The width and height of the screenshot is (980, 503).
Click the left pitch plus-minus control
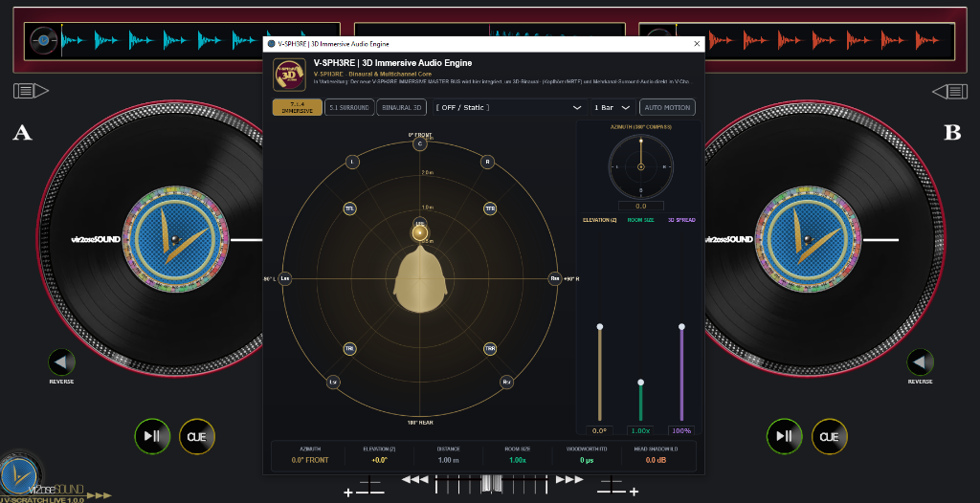coord(365,487)
